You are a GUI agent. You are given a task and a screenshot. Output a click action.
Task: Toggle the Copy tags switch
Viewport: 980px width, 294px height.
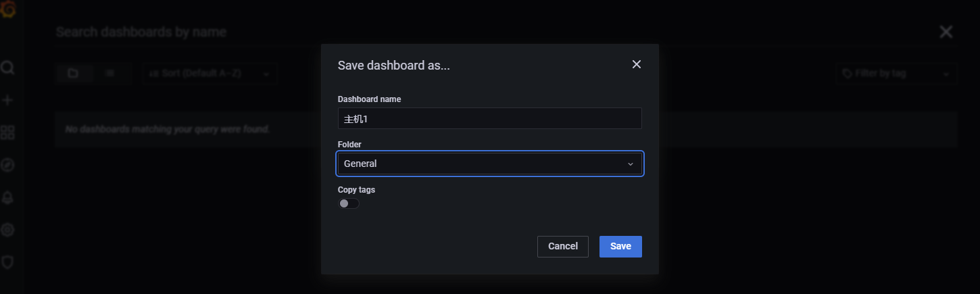349,203
